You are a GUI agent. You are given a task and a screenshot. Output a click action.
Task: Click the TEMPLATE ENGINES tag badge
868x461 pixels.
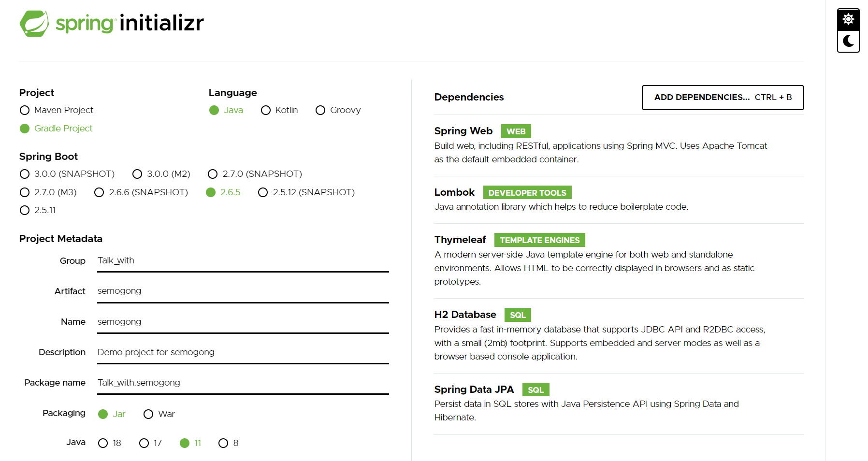pos(539,240)
